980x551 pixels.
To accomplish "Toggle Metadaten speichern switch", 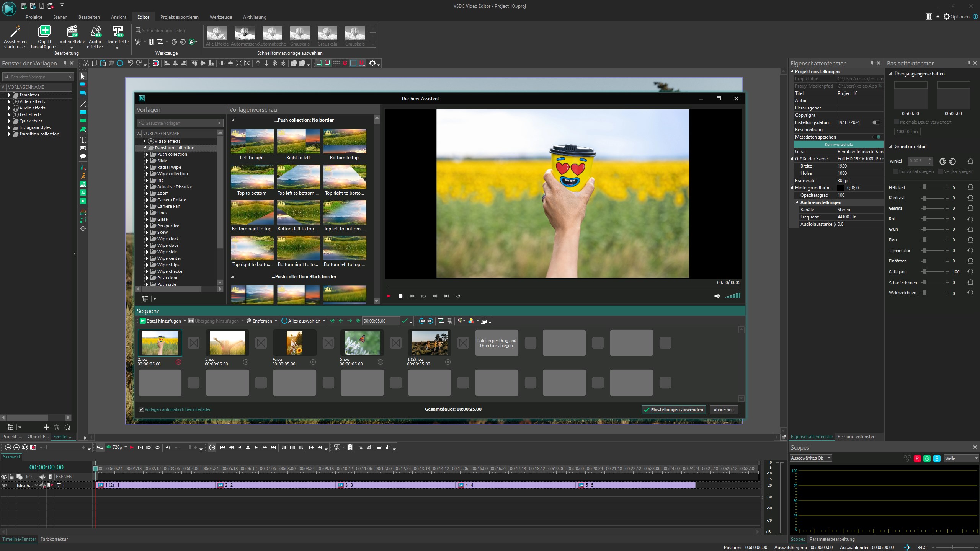I will click(877, 137).
